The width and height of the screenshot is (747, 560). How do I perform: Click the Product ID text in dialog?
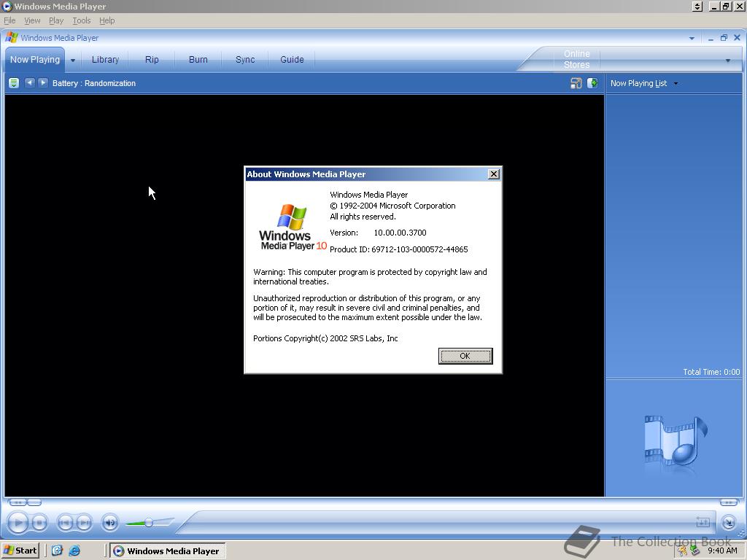(399, 249)
